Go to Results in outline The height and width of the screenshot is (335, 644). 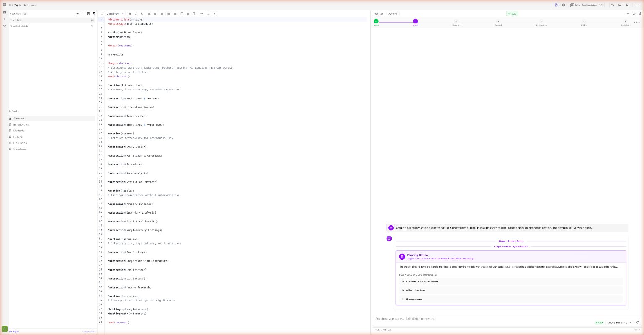[x=52, y=137]
